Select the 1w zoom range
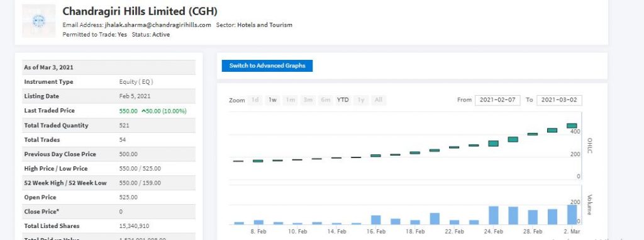Viewport: 644px width, 240px height. click(273, 100)
